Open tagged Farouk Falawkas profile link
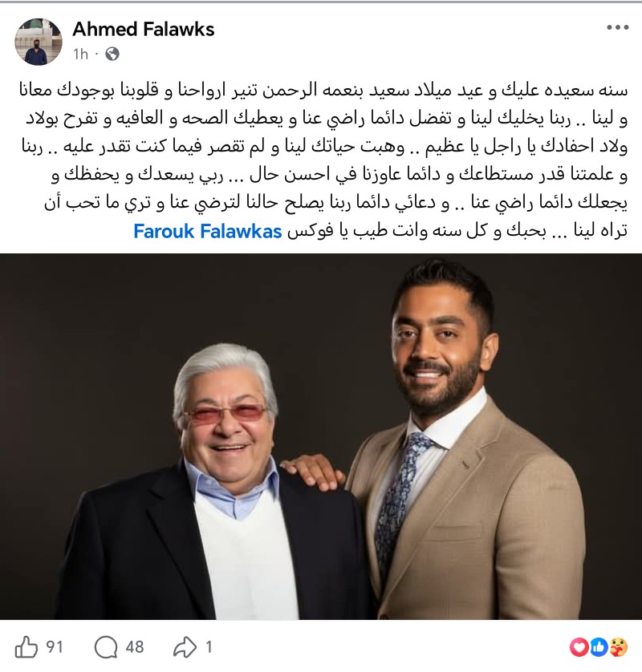The height and width of the screenshot is (672, 642). 208,231
